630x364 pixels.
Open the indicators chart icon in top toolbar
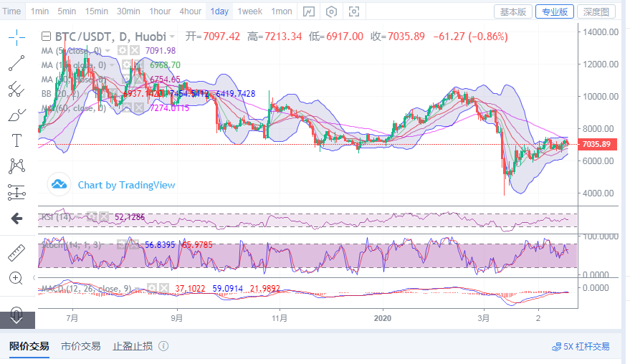tap(309, 11)
